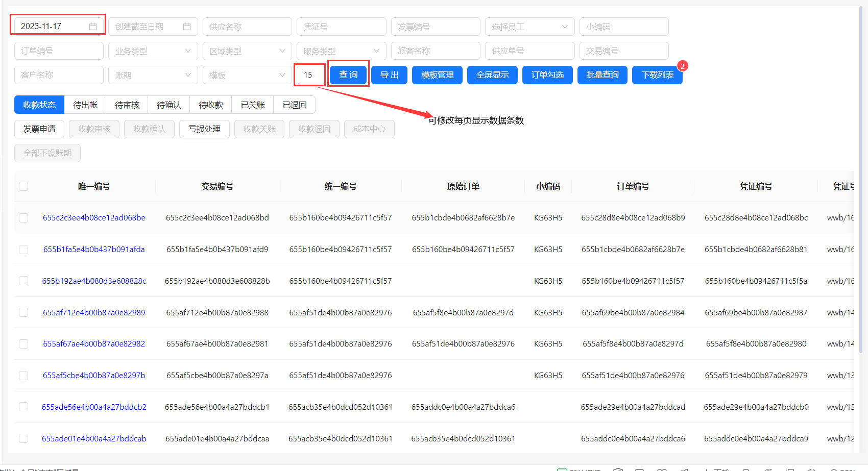Screen dimensions: 868x471
Task: Open 模板管理
Action: click(437, 75)
